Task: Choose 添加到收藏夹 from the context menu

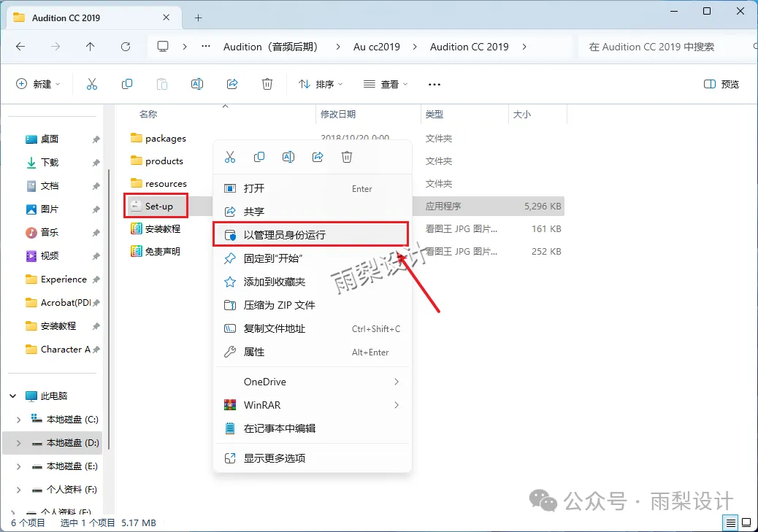Action: (313, 282)
